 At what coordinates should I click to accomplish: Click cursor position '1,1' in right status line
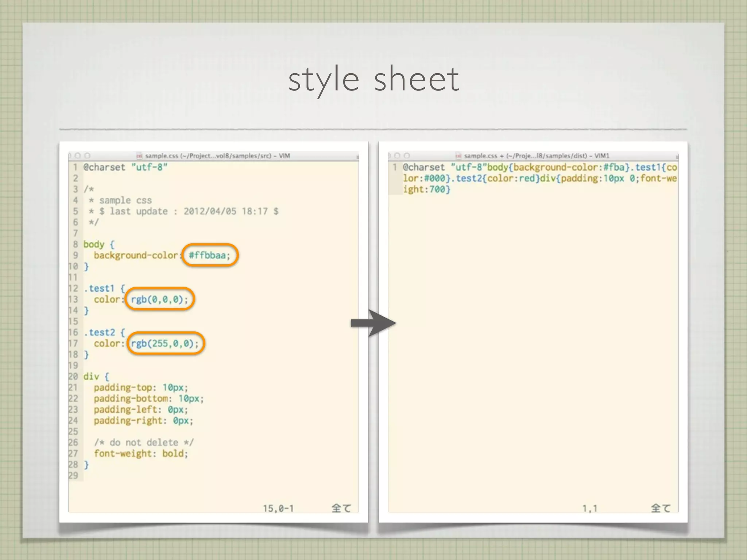(x=590, y=508)
